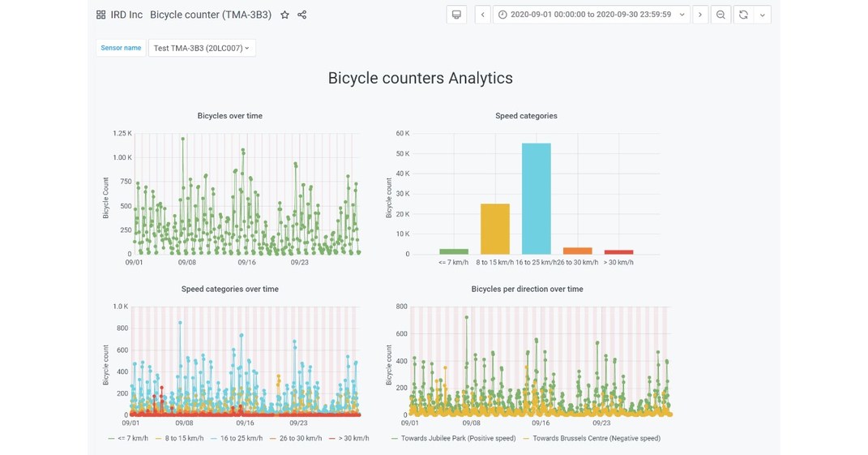Star the Bicycle counter dashboard
The width and height of the screenshot is (868, 455).
coord(284,15)
